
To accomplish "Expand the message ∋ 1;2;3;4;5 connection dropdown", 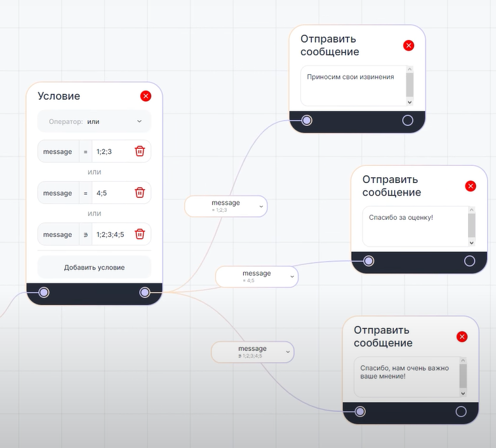I will click(x=288, y=351).
